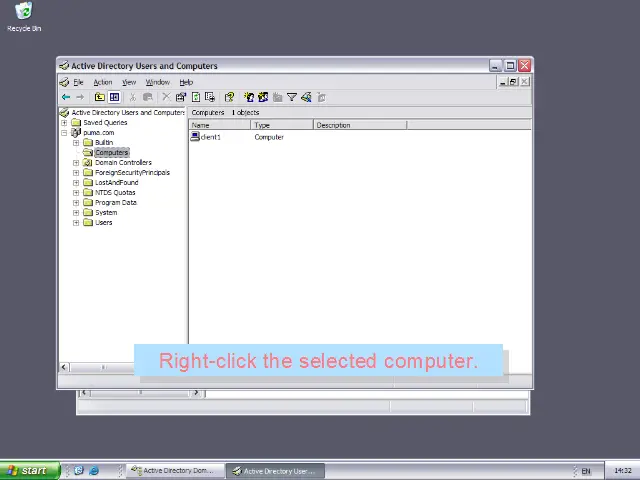This screenshot has height=480, width=640.
Task: Click the Forward arrow toolbar button
Action: coord(80,97)
